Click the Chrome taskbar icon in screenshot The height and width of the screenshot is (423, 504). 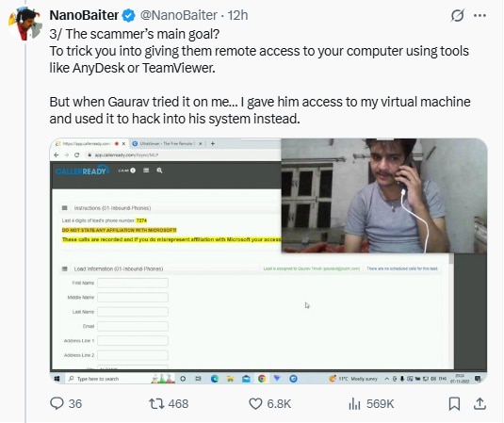tap(262, 379)
